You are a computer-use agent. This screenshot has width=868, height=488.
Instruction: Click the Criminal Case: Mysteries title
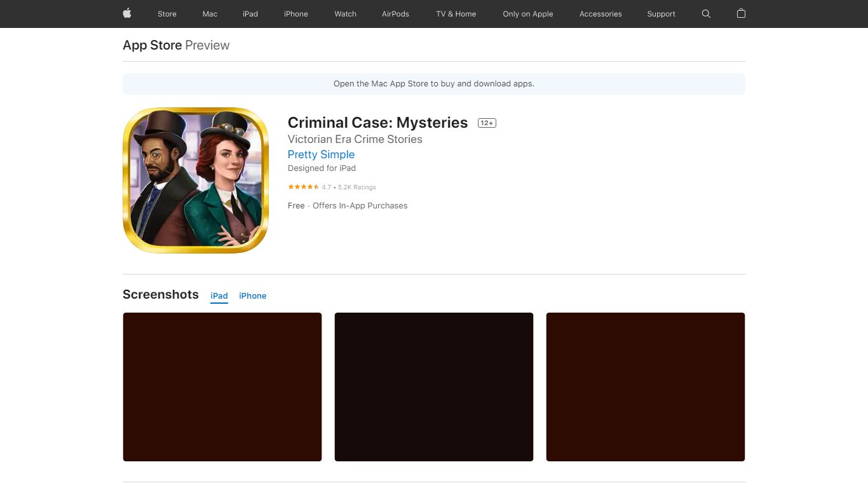tap(377, 123)
